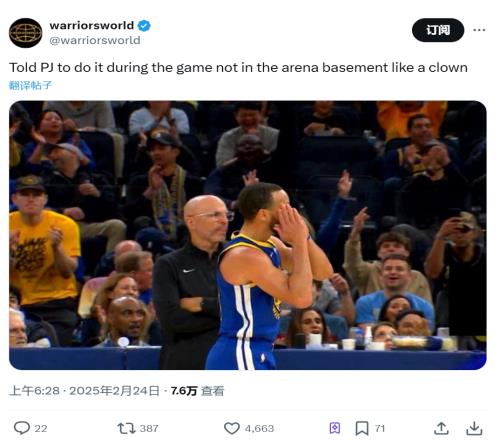Open the warriorsworld display name
The height and width of the screenshot is (440, 500).
point(92,25)
